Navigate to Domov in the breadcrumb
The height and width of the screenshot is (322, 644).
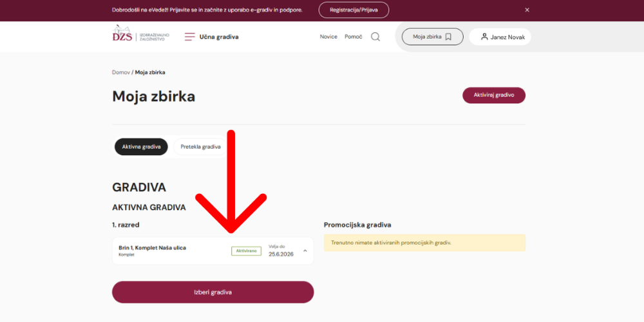point(120,72)
